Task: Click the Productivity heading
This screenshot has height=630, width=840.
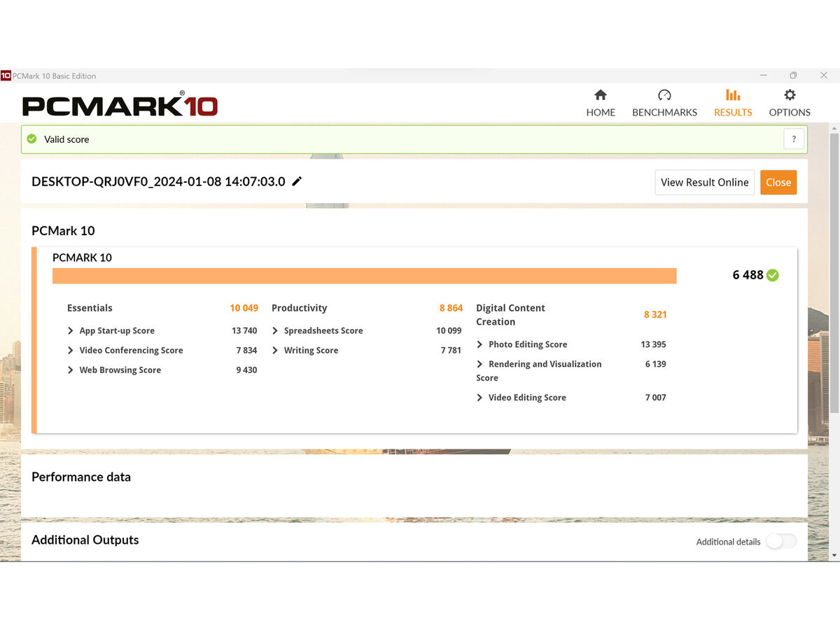Action: pos(299,308)
